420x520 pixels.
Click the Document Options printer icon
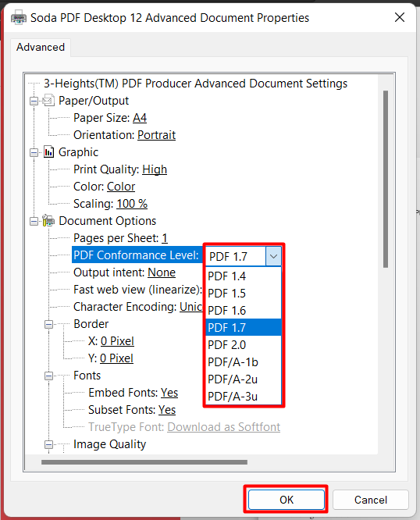[48, 220]
